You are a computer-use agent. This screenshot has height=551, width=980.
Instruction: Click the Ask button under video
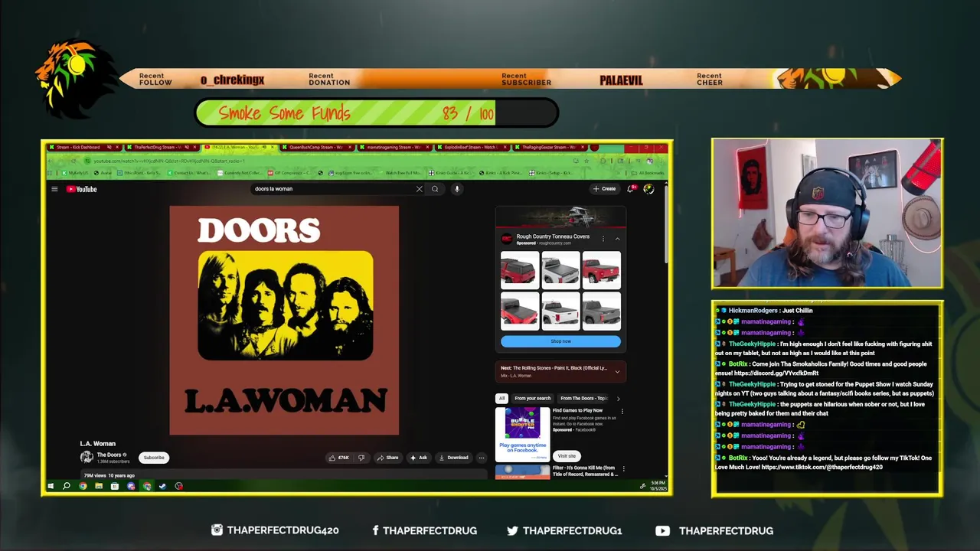tap(419, 458)
